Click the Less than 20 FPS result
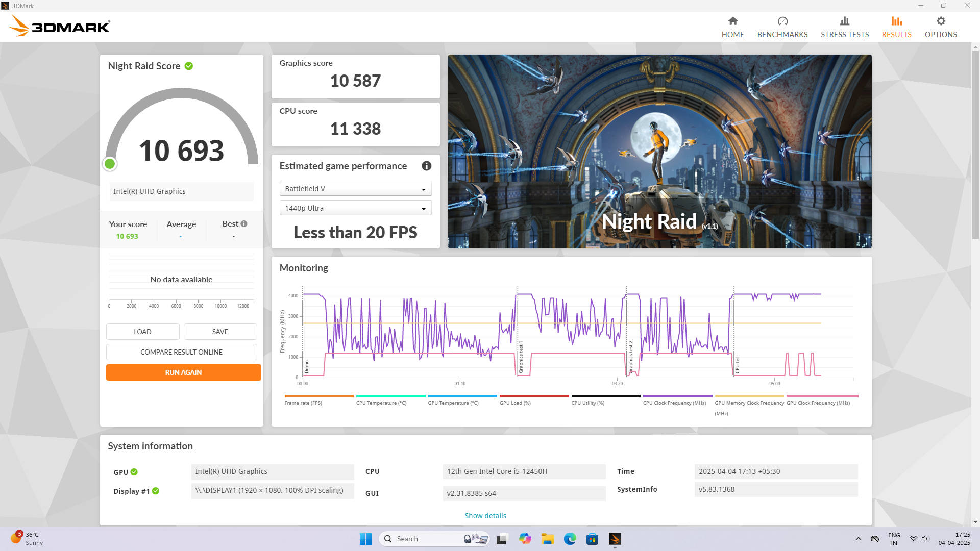Screen dimensions: 980x551 coord(355,233)
